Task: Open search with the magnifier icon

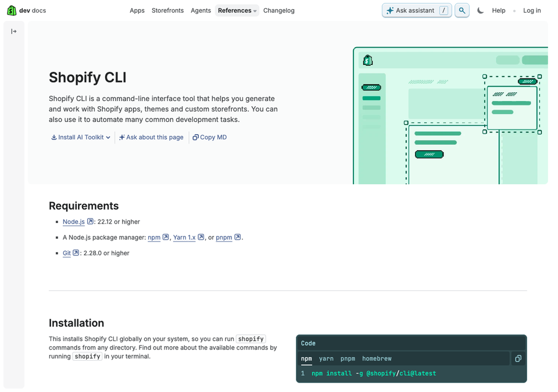Action: [462, 10]
